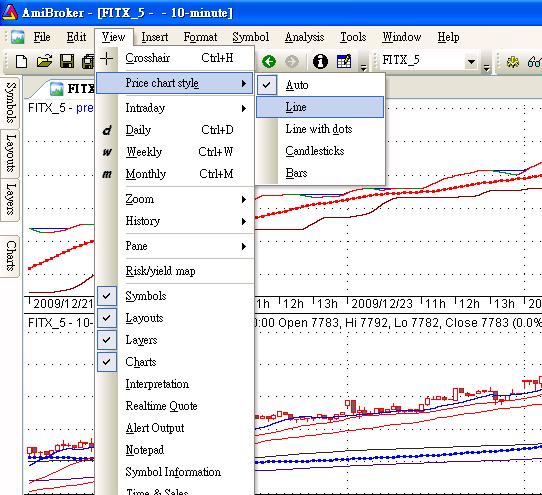The image size is (542, 495).
Task: Open the Insert menu
Action: 155,37
